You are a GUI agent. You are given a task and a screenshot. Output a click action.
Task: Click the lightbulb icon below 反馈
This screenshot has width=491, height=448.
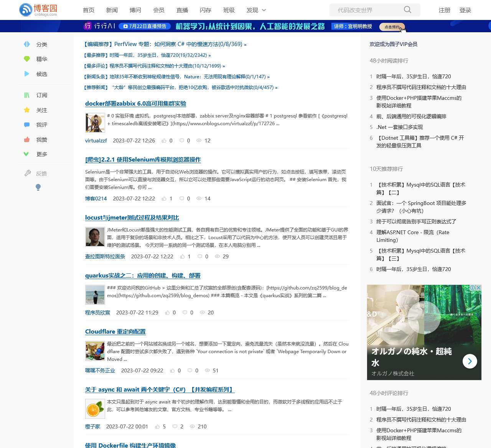point(38,187)
